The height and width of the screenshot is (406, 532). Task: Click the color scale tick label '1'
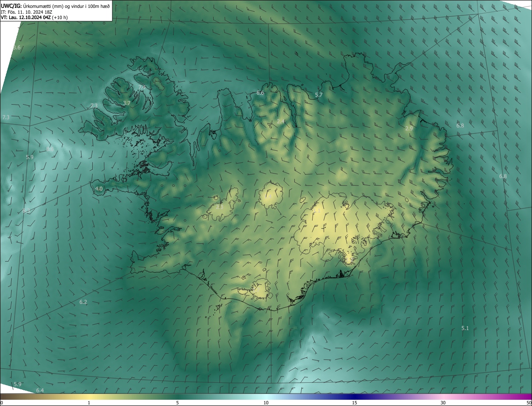pos(89,403)
